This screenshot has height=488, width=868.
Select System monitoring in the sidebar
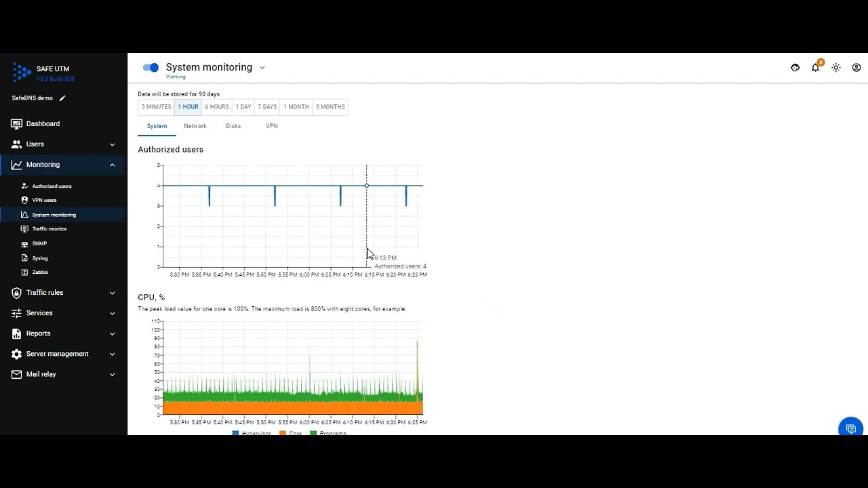coord(54,215)
